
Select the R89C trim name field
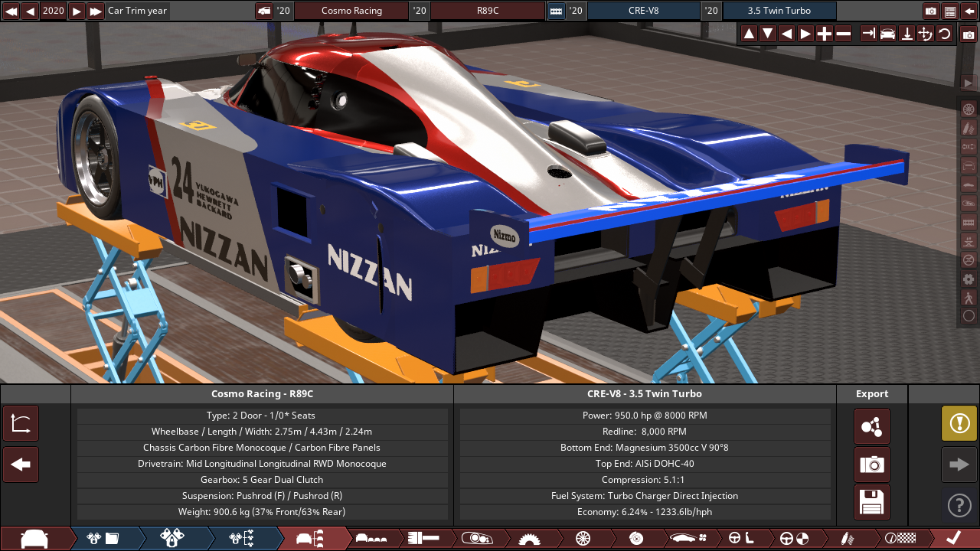coord(488,11)
